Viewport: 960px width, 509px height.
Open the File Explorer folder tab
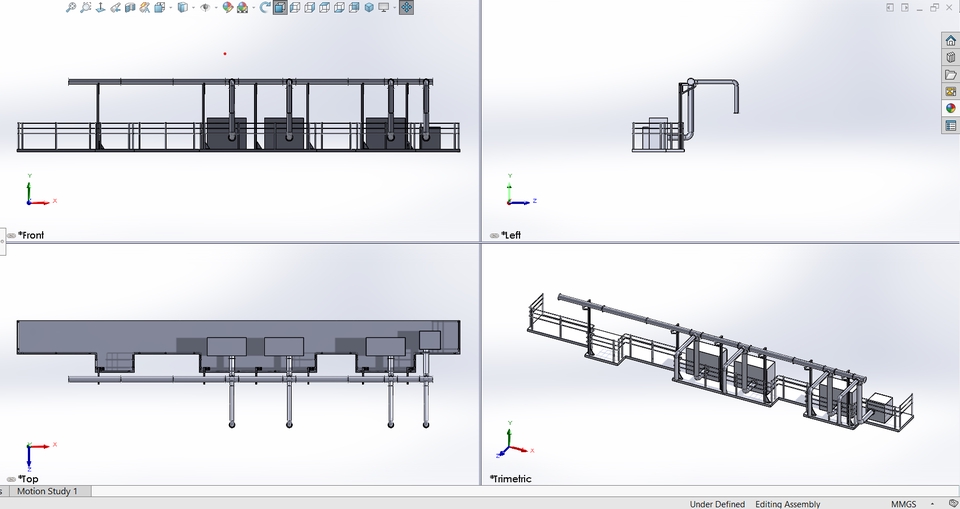tap(950, 75)
